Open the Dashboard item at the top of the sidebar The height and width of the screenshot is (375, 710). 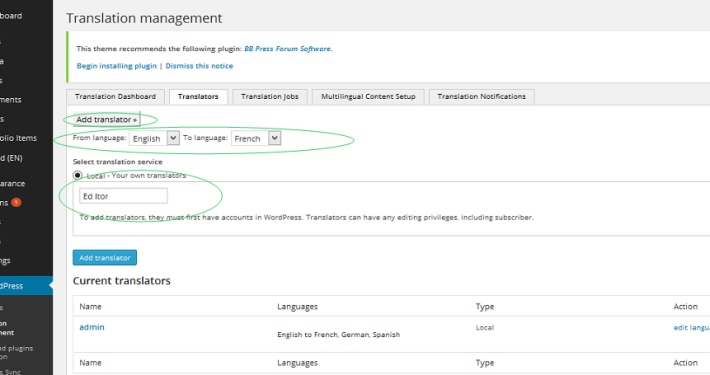click(11, 16)
